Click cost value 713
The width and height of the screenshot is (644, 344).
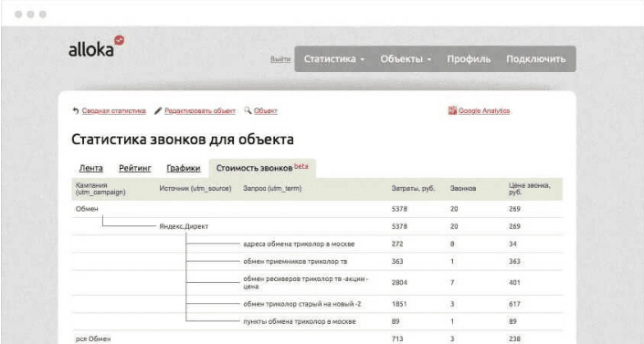(397, 339)
